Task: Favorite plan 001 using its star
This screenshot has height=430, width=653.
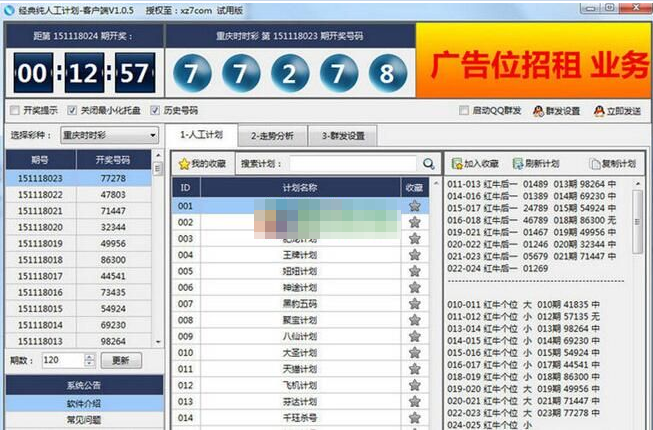Action: tap(414, 205)
